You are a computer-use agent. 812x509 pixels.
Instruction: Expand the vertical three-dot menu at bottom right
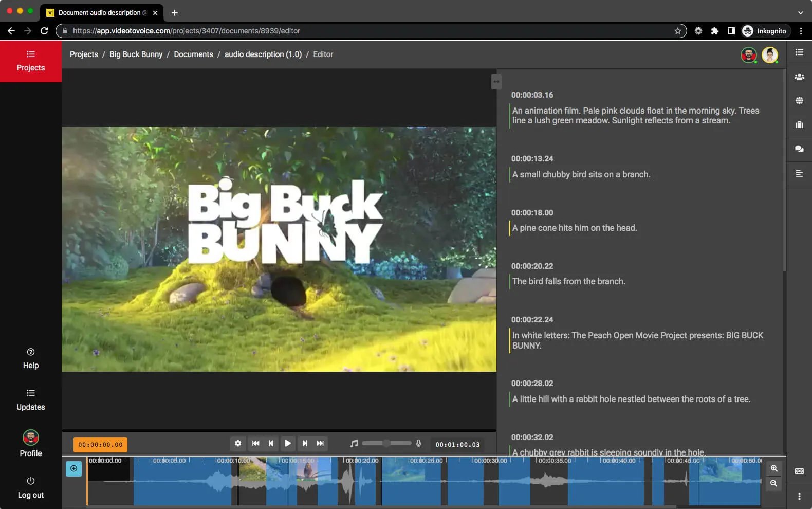[x=799, y=496]
